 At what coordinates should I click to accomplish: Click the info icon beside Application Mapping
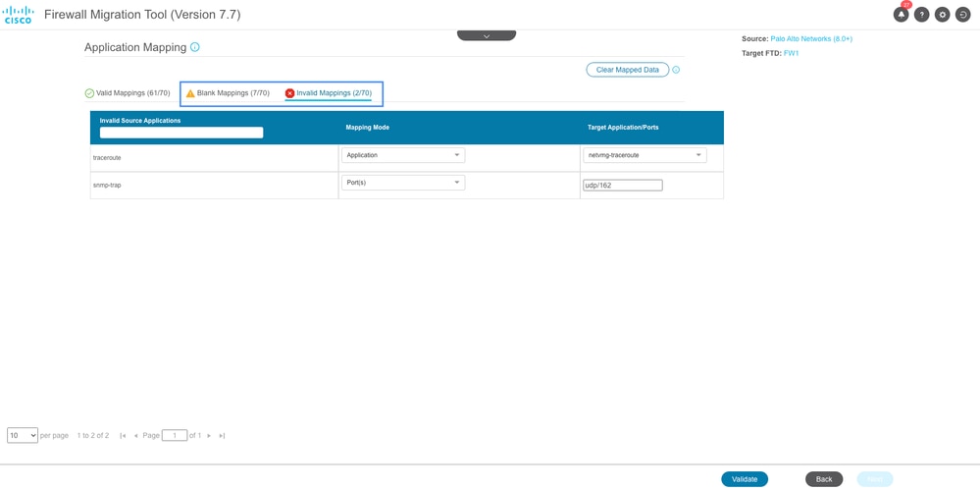[x=194, y=47]
